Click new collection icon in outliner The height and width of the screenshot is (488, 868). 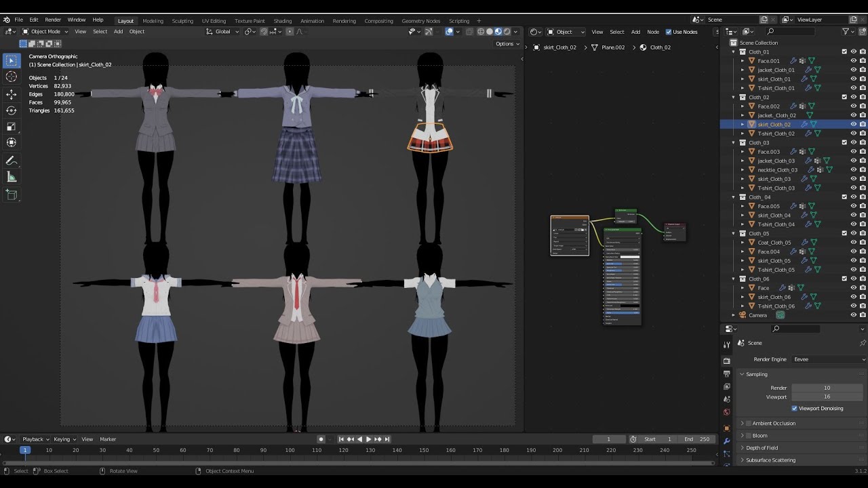[x=862, y=32]
